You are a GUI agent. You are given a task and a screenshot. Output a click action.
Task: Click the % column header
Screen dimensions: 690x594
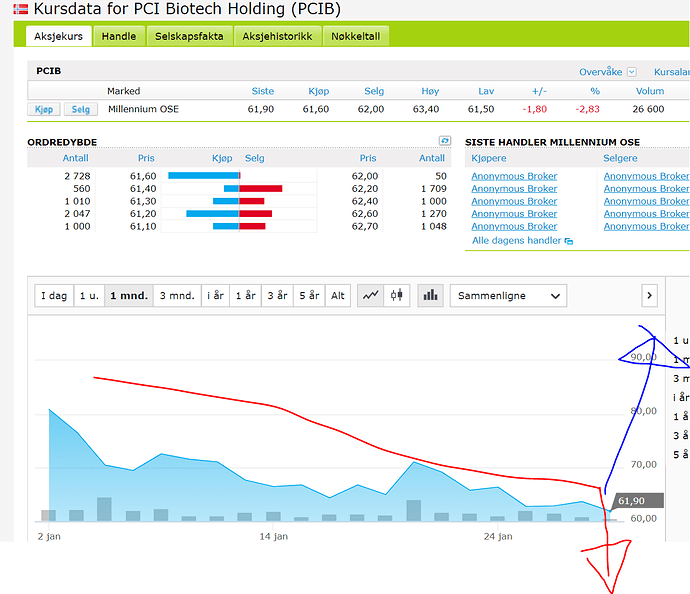pos(595,91)
